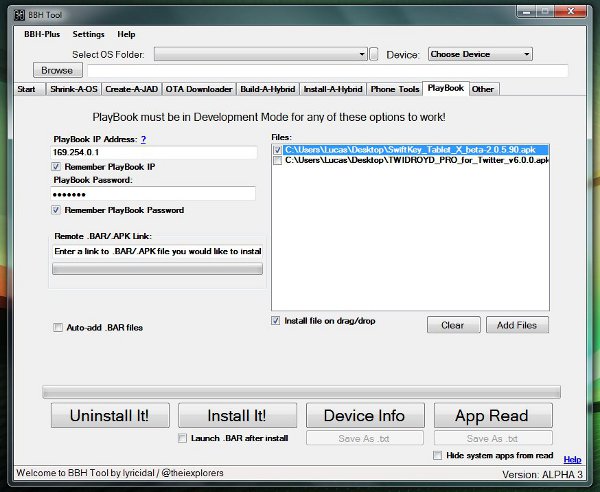The height and width of the screenshot is (492, 600).
Task: Click the main progress bar above Uninstall It!
Action: point(302,392)
